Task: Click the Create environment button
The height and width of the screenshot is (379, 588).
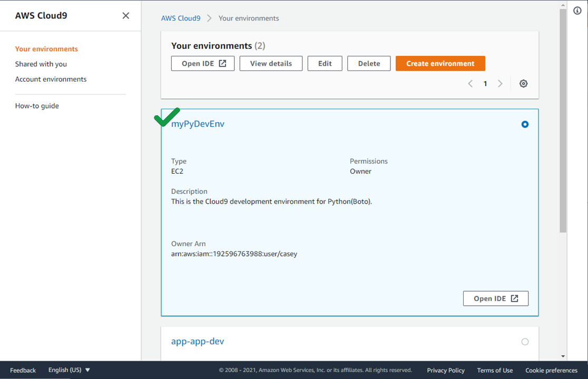Action: point(440,64)
